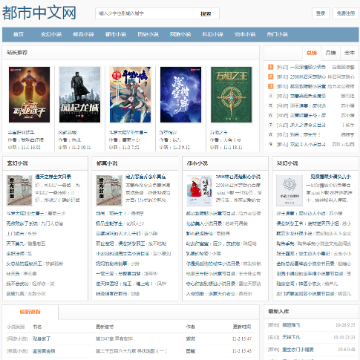Image resolution: width=360 pixels, height=360 pixels.
Task: Open the cover image in 玄幻小说 section
Action: (19, 190)
